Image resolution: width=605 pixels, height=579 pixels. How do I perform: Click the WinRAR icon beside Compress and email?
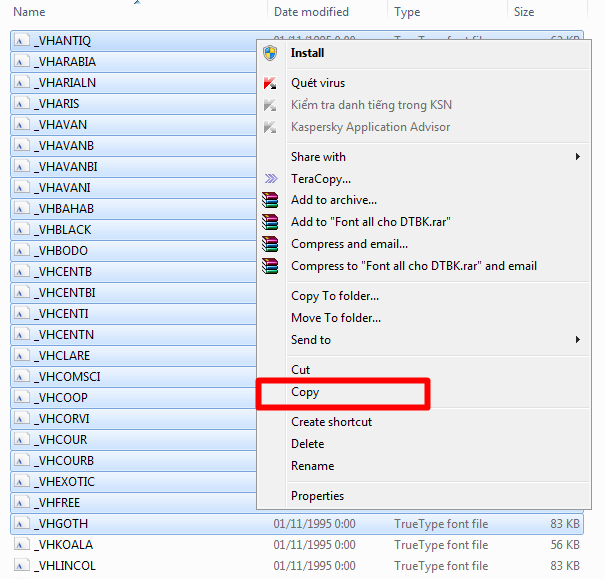[x=269, y=244]
